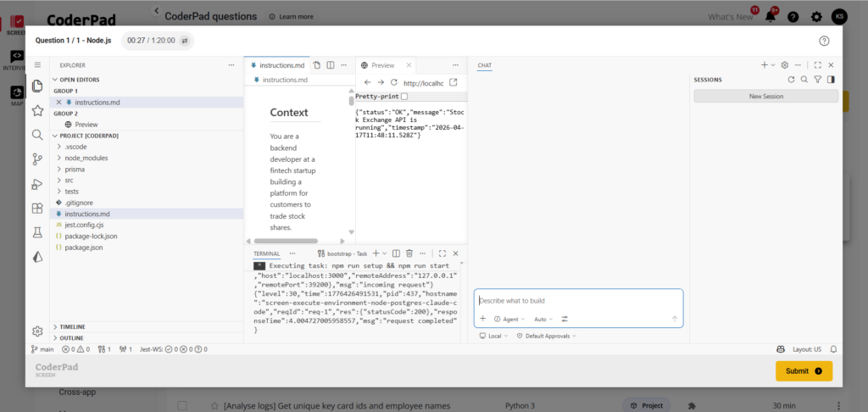The height and width of the screenshot is (412, 868).
Task: Click the instructions.md vertical scrollbar thumb
Action: (351, 101)
